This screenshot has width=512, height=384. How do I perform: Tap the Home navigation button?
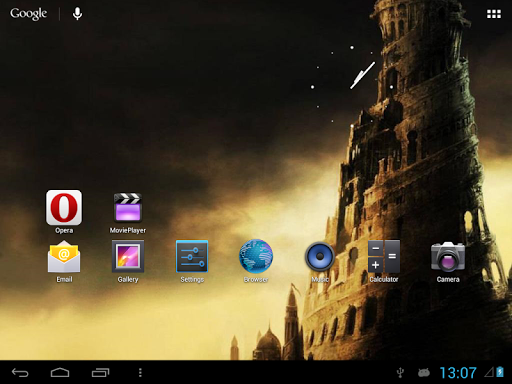point(60,372)
